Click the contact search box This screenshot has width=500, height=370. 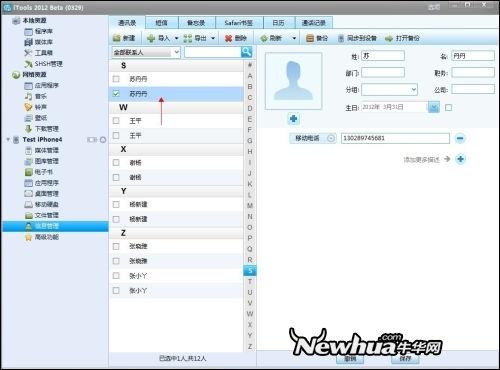pos(213,52)
